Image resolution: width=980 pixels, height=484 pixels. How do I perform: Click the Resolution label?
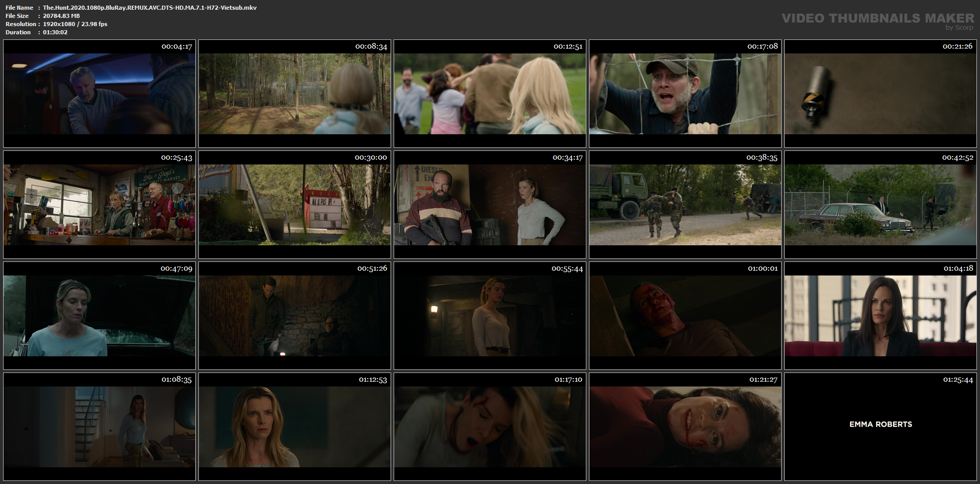pyautogui.click(x=21, y=24)
